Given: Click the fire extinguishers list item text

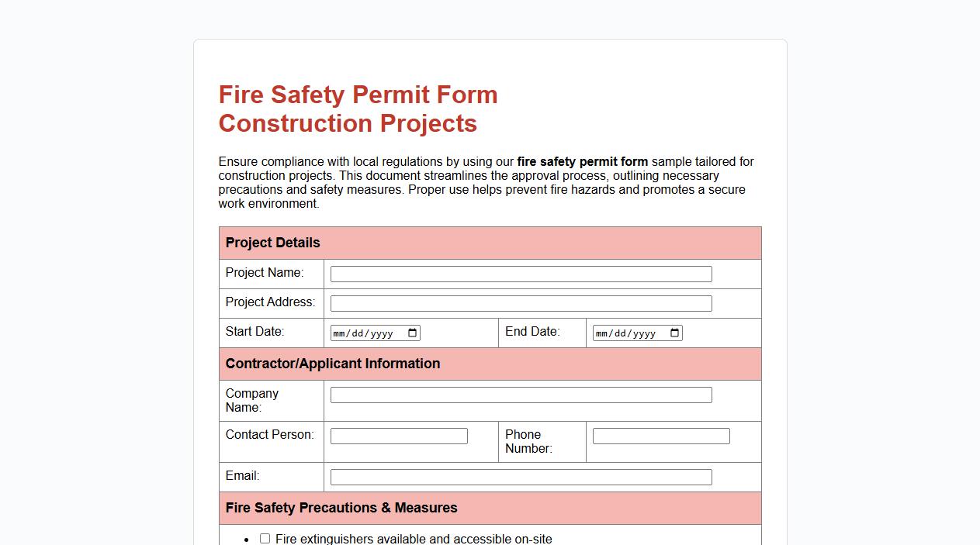Looking at the screenshot, I should click(414, 539).
